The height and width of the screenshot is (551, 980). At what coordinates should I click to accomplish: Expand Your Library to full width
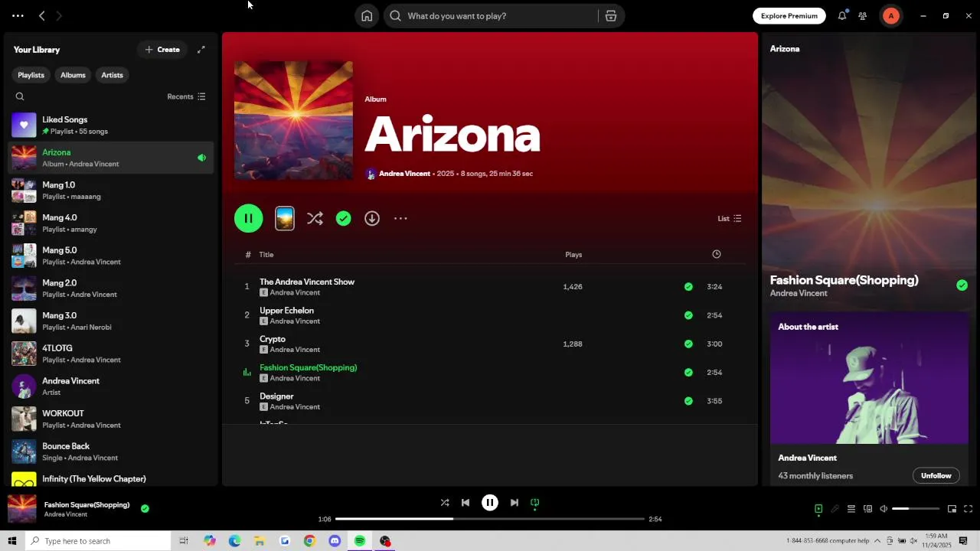tap(201, 50)
